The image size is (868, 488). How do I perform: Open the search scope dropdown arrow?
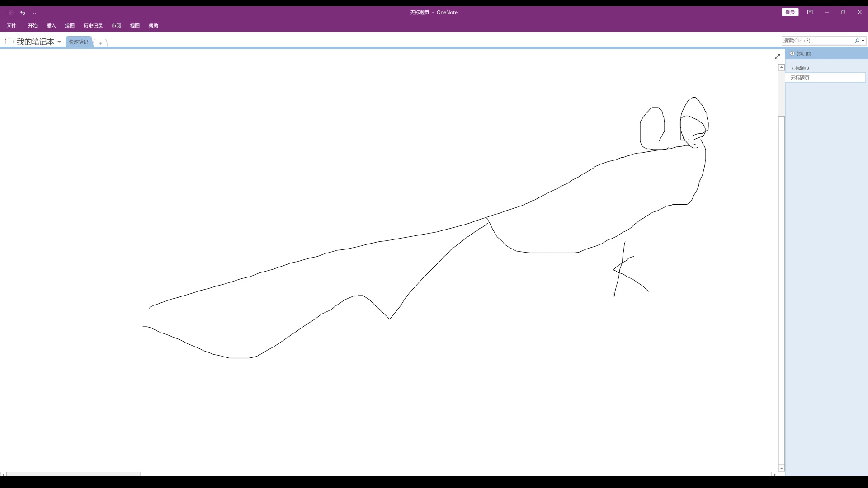[863, 41]
